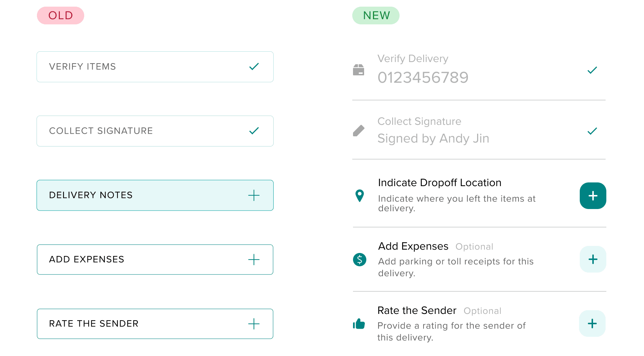Toggle the checkmark on old Collect Signature box
This screenshot has width=644, height=356.
[x=254, y=131]
